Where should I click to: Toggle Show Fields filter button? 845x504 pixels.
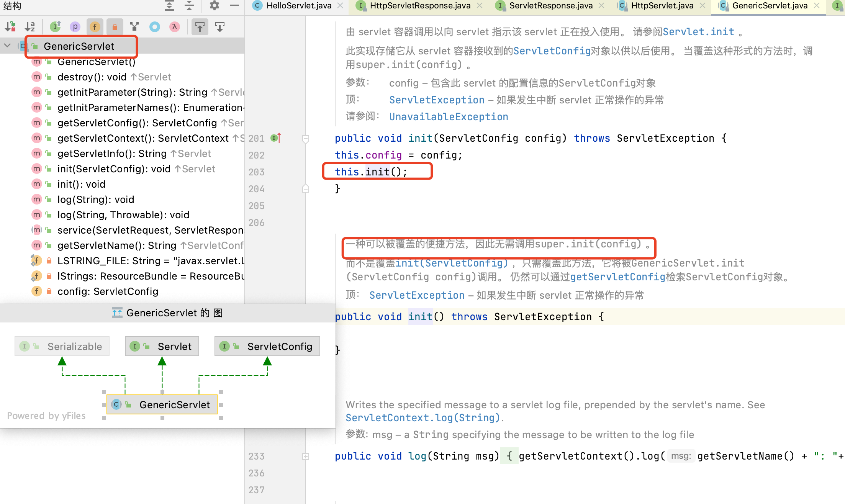coord(95,27)
